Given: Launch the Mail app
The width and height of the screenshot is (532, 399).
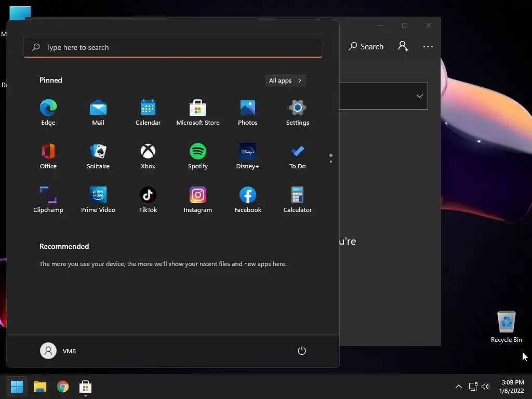Looking at the screenshot, I should coord(98,113).
